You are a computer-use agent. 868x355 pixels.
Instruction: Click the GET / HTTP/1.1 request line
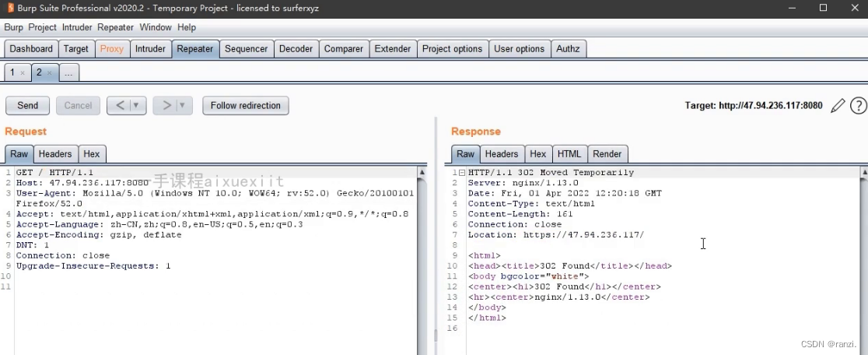pos(54,172)
